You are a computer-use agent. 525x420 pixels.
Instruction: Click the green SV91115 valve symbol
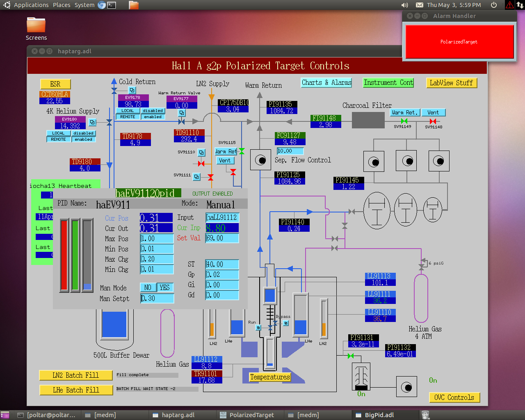242,151
